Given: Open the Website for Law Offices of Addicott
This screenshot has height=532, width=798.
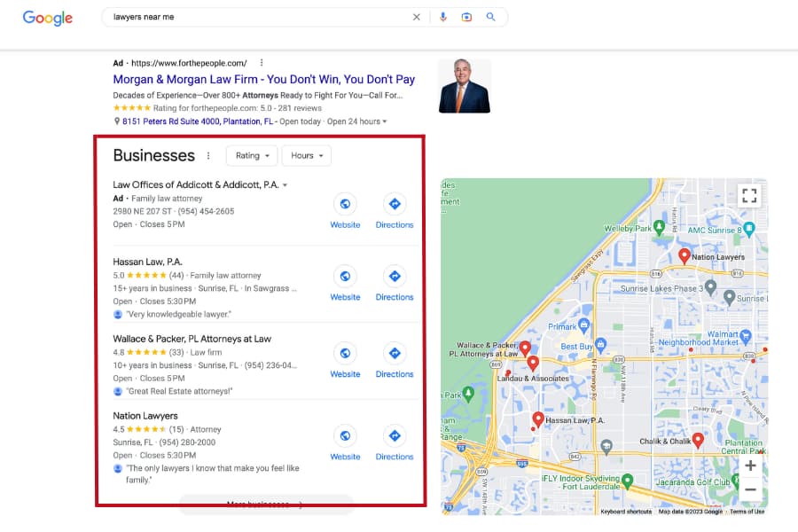Looking at the screenshot, I should [x=345, y=204].
